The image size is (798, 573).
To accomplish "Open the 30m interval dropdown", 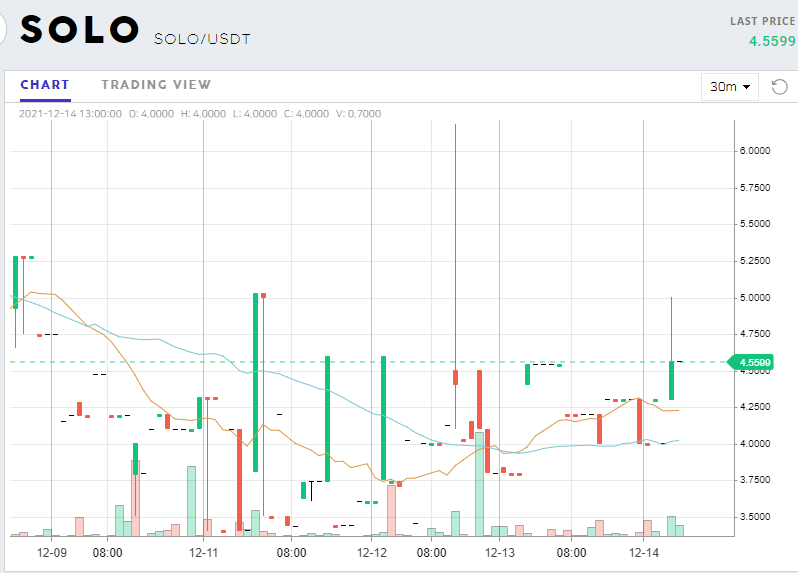I will coord(730,87).
